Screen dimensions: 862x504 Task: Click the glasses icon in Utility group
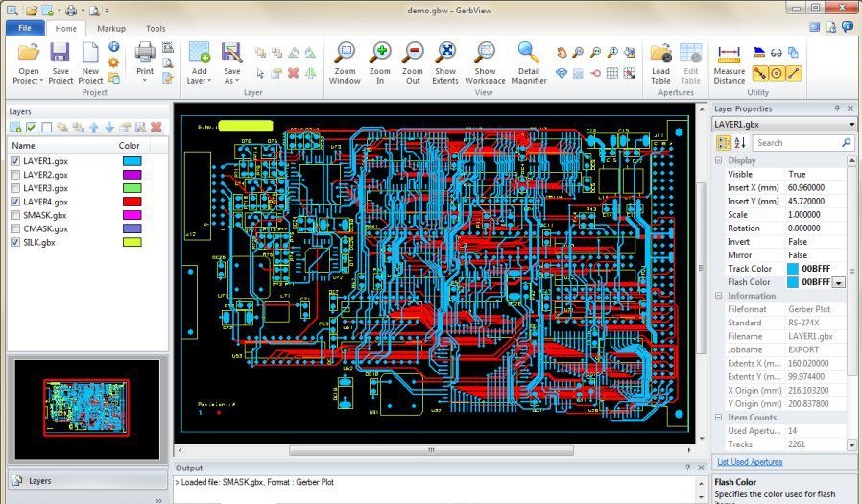pyautogui.click(x=777, y=53)
